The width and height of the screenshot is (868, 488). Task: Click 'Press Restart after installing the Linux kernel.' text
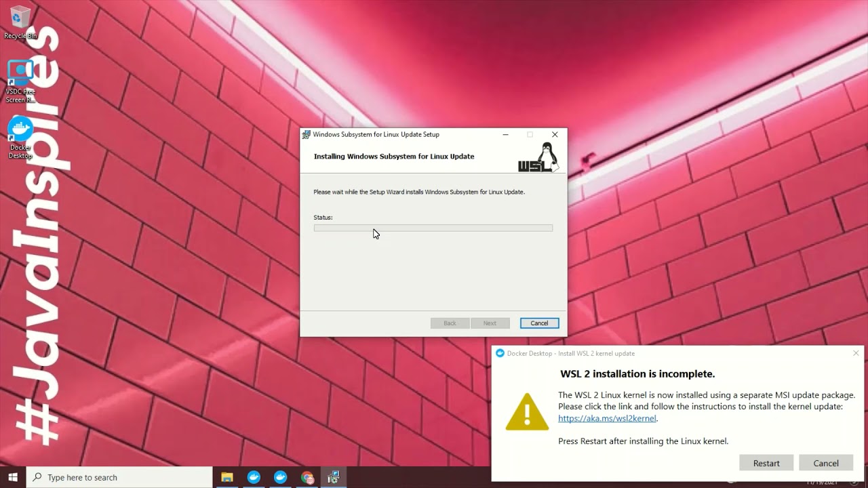643,441
